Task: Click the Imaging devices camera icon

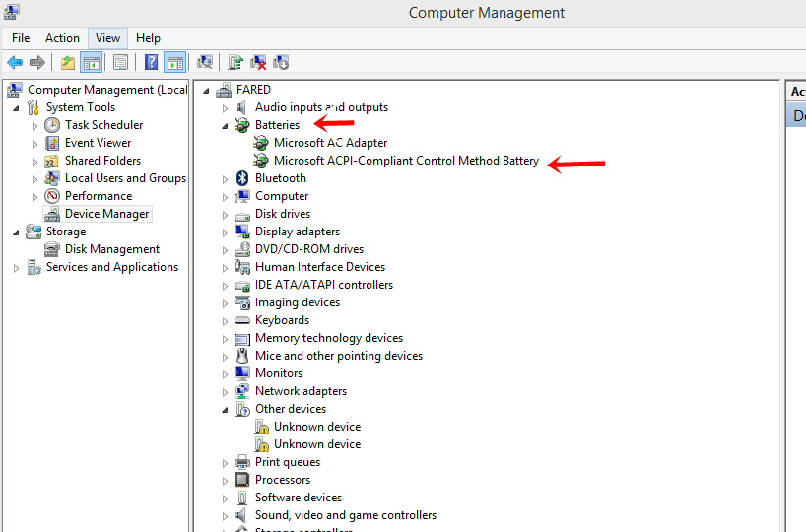Action: click(242, 302)
